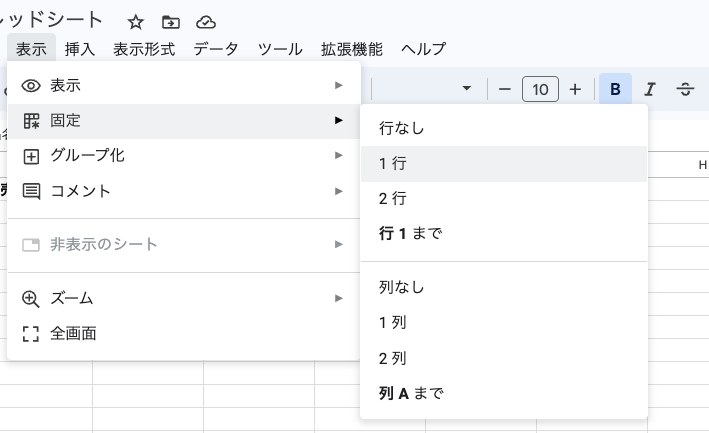709x433 pixels.
Task: Toggle italic formatting button
Action: [650, 89]
